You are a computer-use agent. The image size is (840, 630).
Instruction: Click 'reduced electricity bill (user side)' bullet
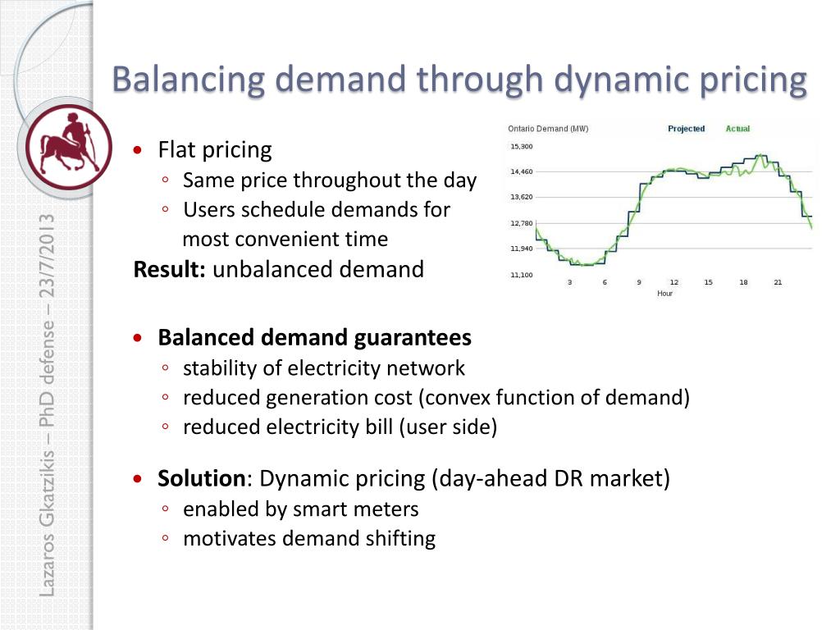340,427
